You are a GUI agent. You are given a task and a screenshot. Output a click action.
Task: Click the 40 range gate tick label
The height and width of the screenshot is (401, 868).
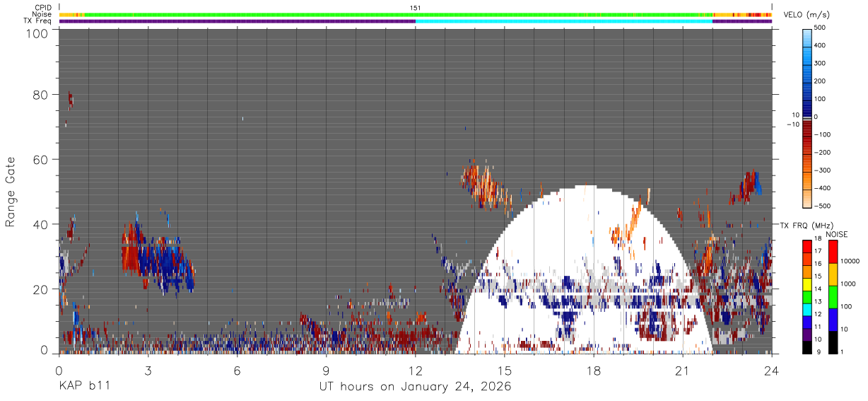tap(41, 224)
